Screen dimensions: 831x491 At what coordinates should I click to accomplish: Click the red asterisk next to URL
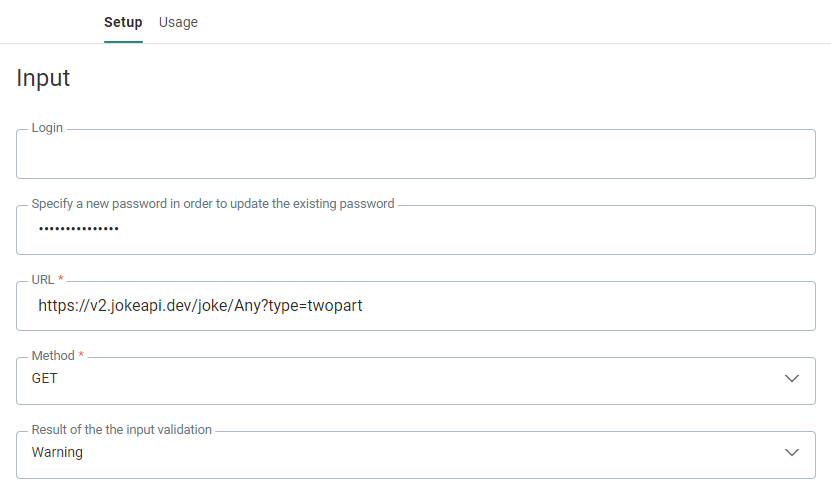coord(61,278)
